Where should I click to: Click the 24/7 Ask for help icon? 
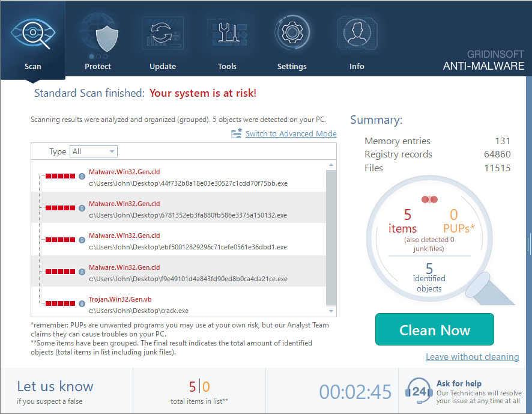coord(419,391)
